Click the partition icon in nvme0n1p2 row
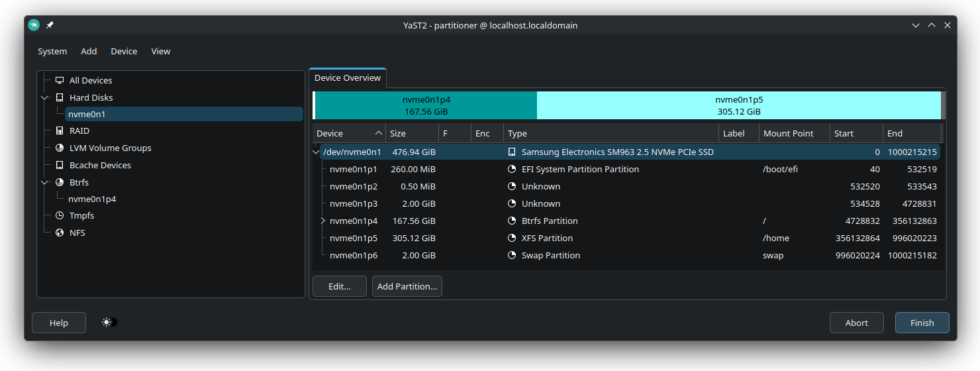Viewport: 980px width, 371px height. 512,187
